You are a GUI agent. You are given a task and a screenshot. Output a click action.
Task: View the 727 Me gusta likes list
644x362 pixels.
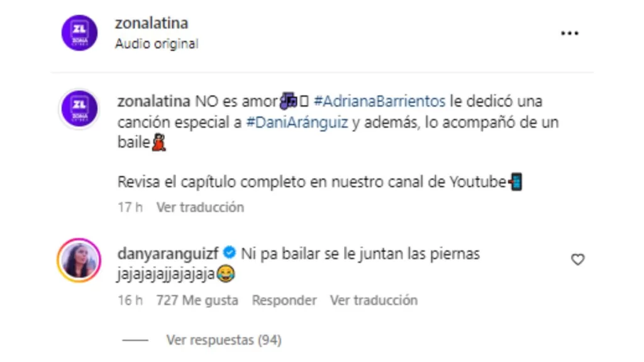coord(197,300)
